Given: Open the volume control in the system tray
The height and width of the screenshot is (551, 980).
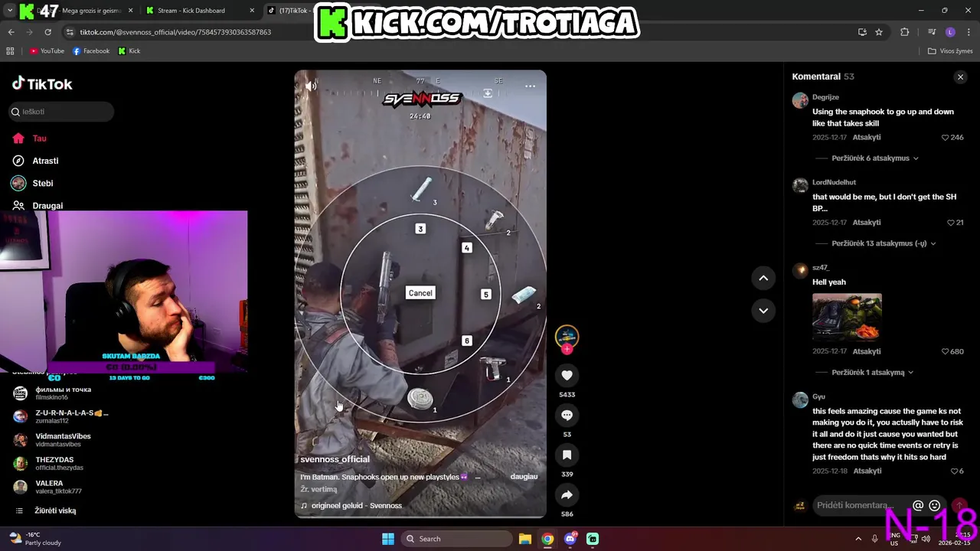Looking at the screenshot, I should pyautogui.click(x=925, y=539).
